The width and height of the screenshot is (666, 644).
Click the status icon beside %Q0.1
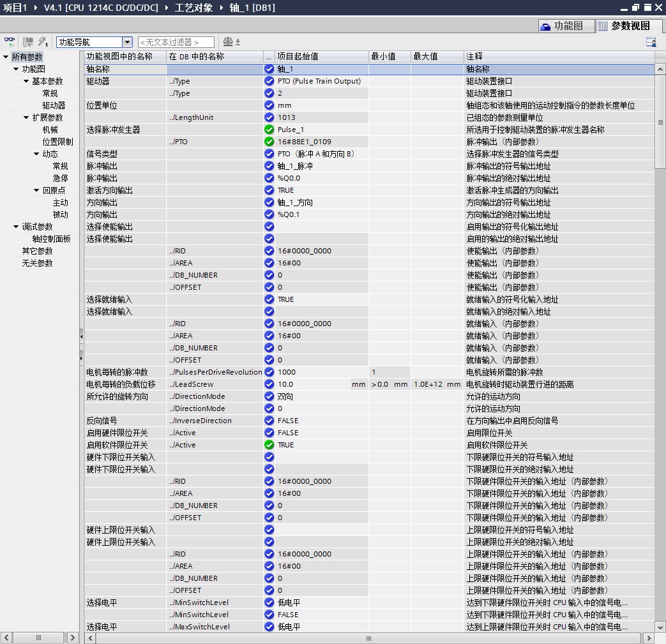[x=269, y=214]
